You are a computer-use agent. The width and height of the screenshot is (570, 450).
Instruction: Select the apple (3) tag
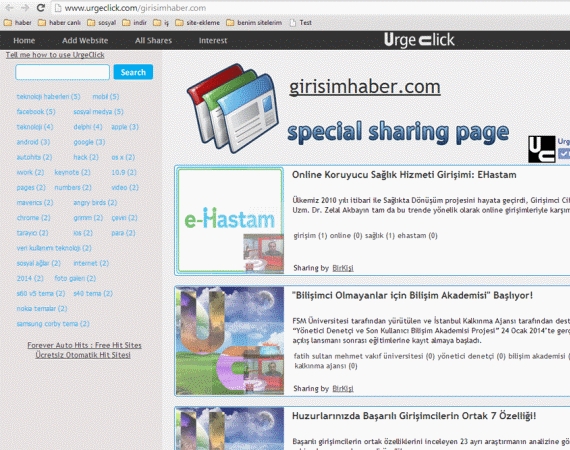pos(125,127)
